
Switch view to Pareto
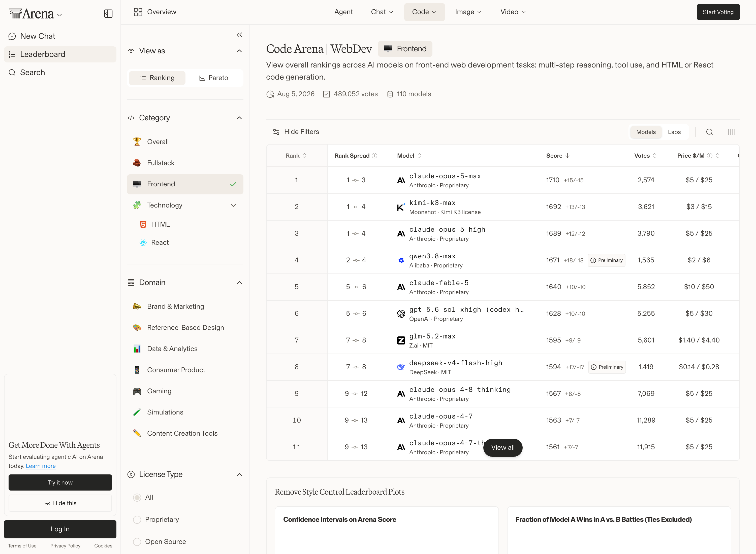(213, 78)
